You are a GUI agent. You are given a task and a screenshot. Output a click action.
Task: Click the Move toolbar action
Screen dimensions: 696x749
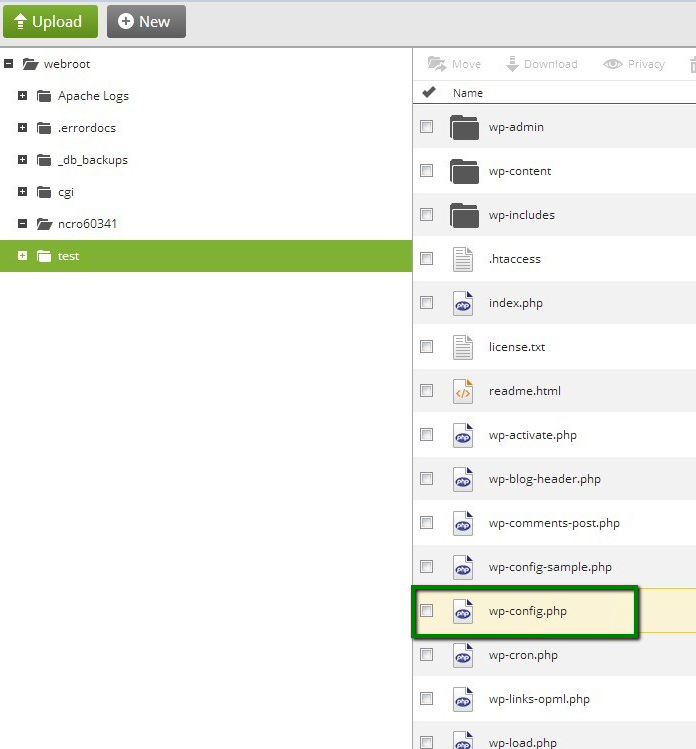point(454,64)
